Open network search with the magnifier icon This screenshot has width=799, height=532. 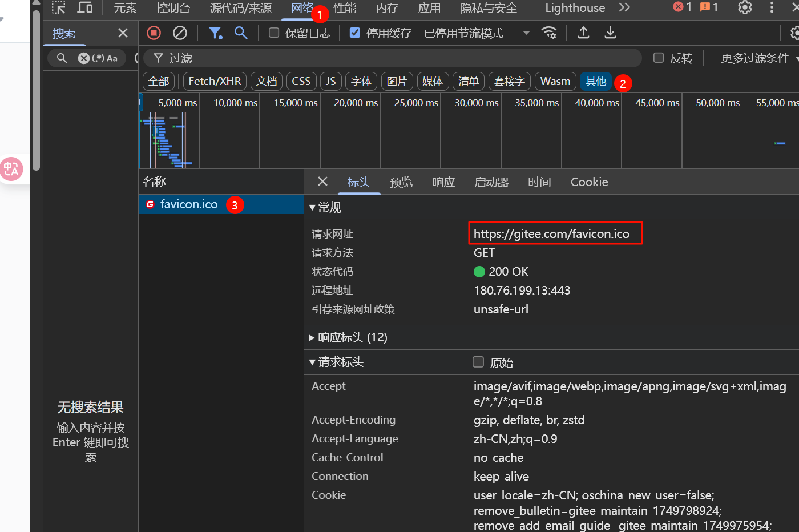click(x=241, y=33)
